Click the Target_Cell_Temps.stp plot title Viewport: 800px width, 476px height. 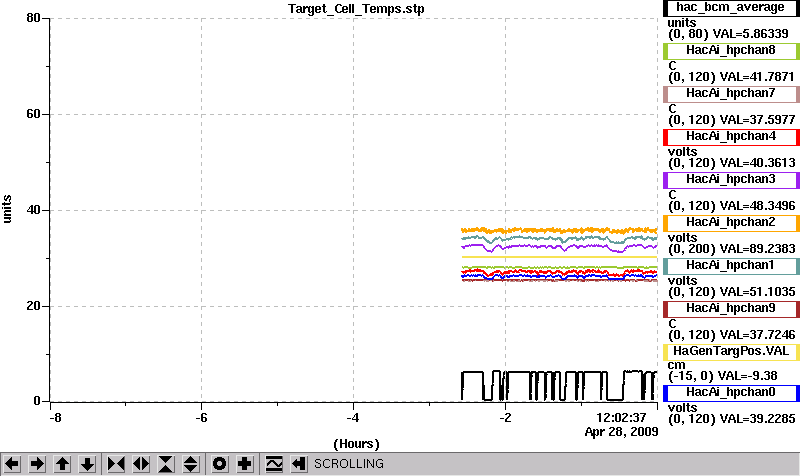[x=356, y=9]
